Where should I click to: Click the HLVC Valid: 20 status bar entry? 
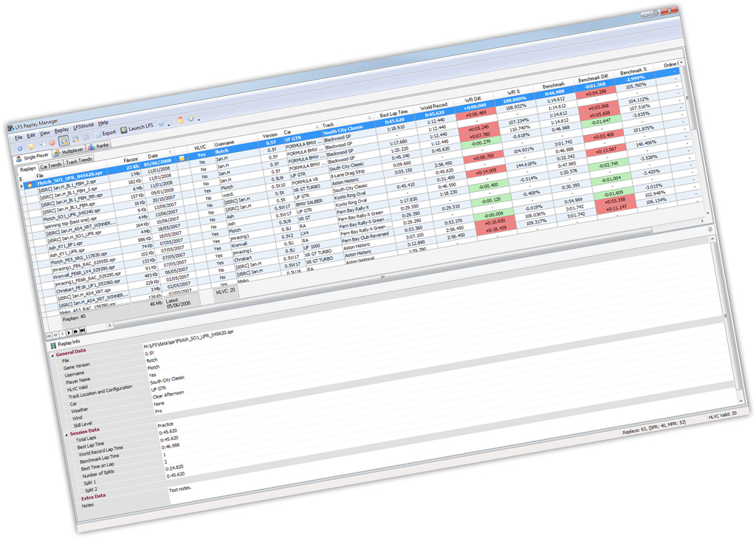(722, 415)
